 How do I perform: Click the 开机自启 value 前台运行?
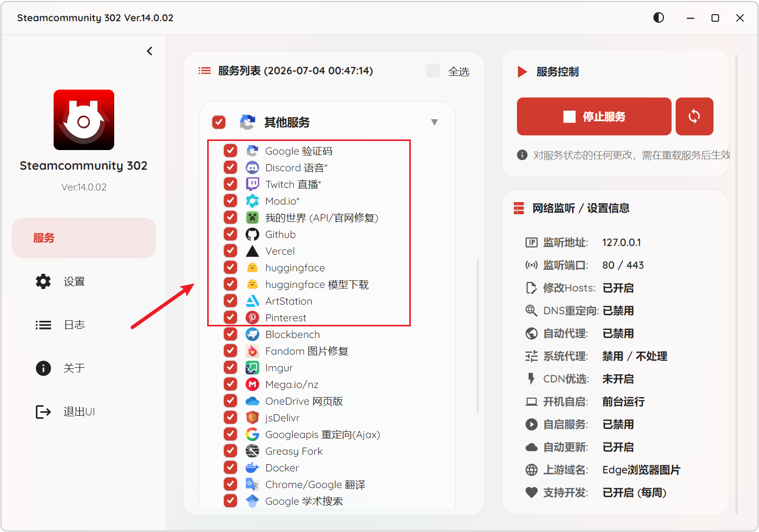click(624, 402)
